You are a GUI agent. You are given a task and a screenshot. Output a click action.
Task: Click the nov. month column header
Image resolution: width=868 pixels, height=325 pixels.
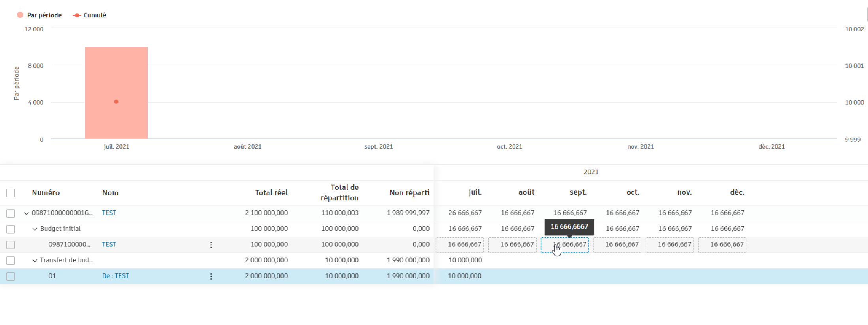click(684, 192)
